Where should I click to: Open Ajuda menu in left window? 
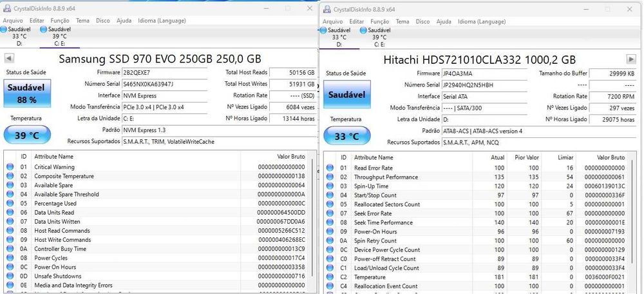[124, 21]
